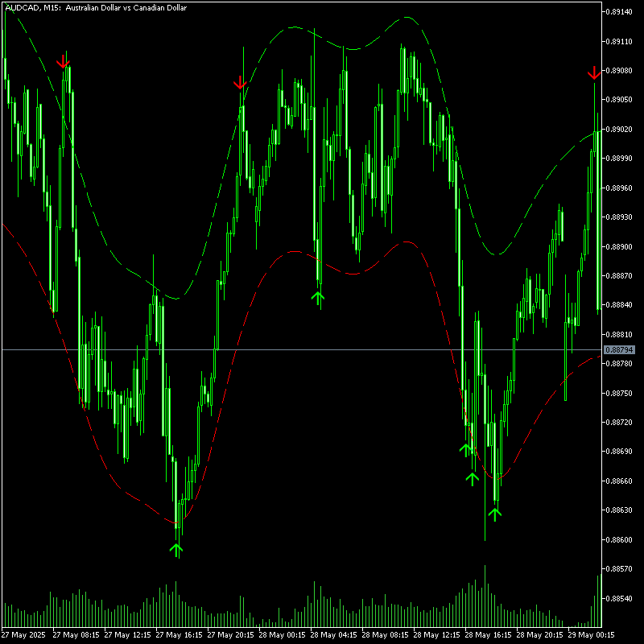
Task: Select the green up arrow below the 27 May 16:15 low
Action: (x=175, y=550)
